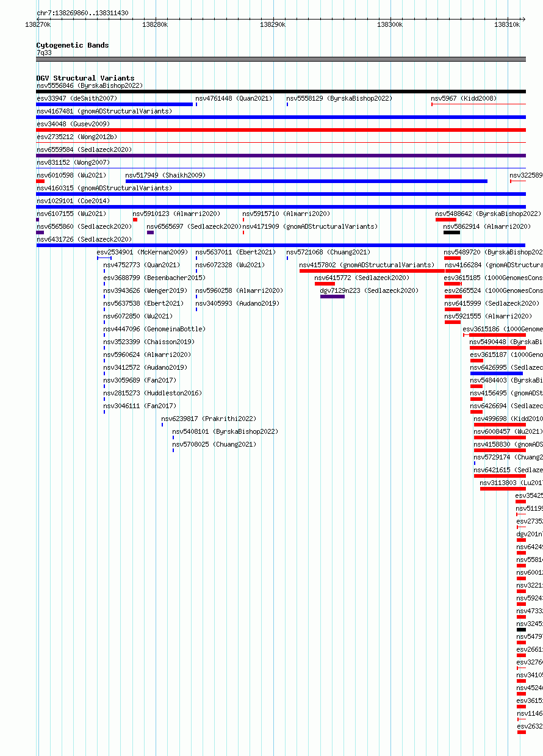Open nsv5960258 (Almarri2020) label

point(239,291)
